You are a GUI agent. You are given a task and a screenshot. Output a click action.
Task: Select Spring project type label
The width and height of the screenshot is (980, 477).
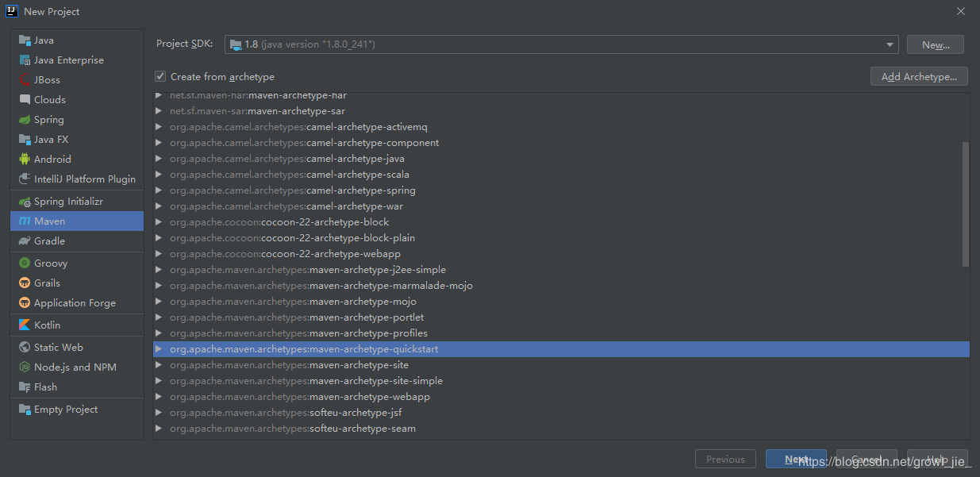point(49,120)
